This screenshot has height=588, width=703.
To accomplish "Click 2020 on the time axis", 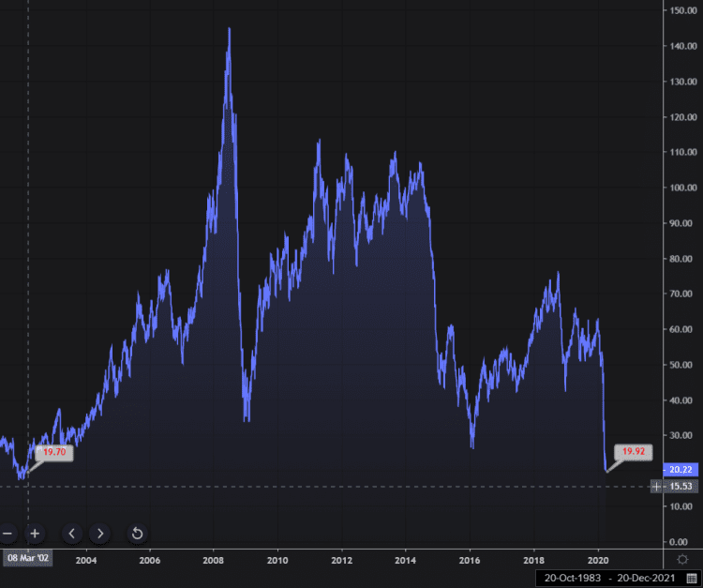I will click(x=598, y=560).
